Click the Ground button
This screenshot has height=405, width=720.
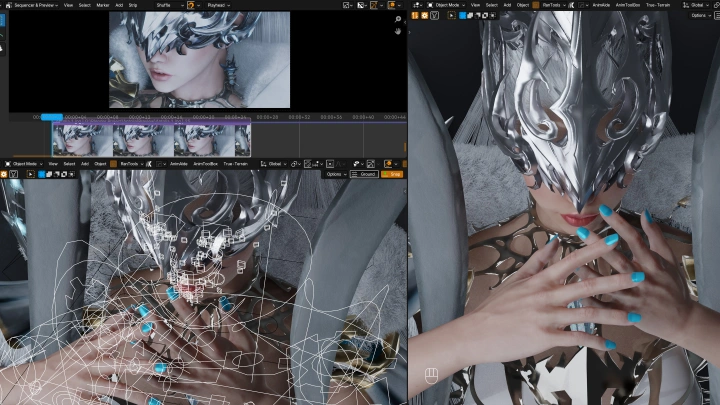click(x=364, y=174)
